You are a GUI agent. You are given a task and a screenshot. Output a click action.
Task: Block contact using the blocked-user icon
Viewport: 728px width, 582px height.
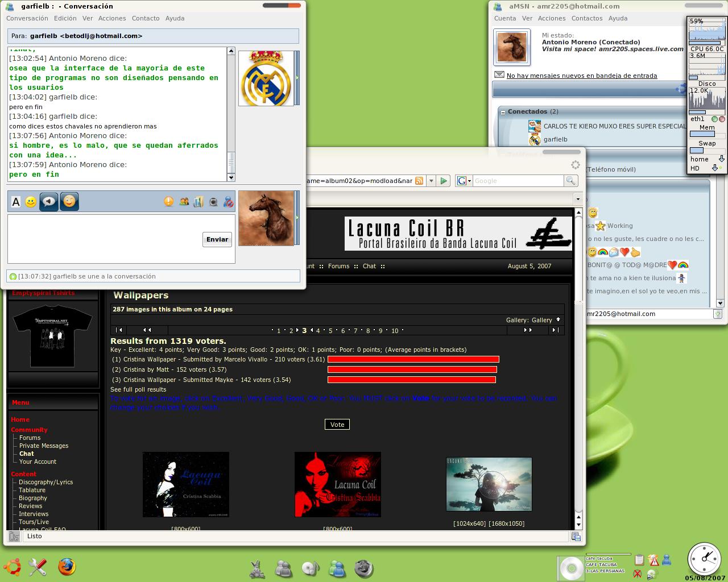coord(228,201)
